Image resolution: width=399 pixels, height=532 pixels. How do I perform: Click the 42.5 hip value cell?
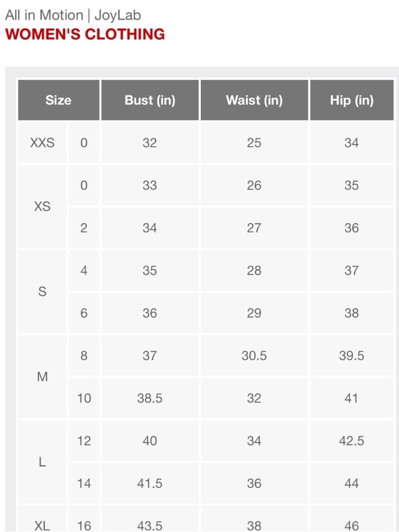pos(352,441)
